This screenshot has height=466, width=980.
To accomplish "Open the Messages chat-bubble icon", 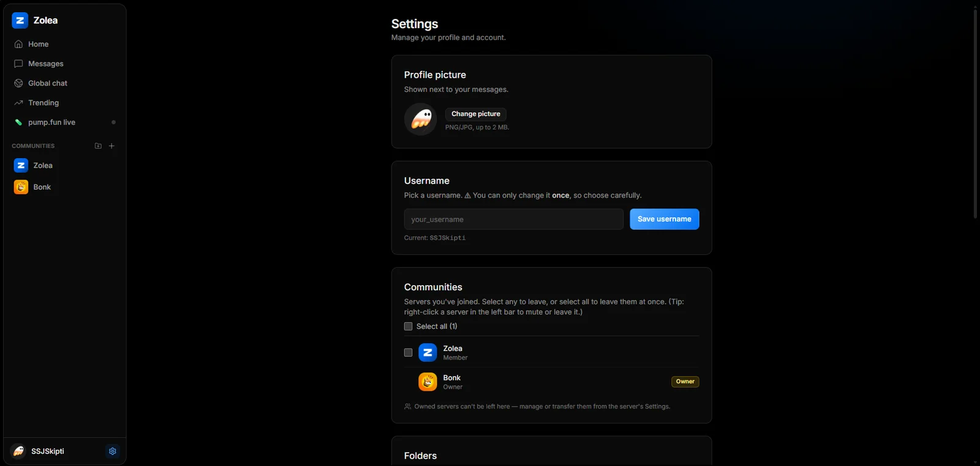I will coord(18,64).
